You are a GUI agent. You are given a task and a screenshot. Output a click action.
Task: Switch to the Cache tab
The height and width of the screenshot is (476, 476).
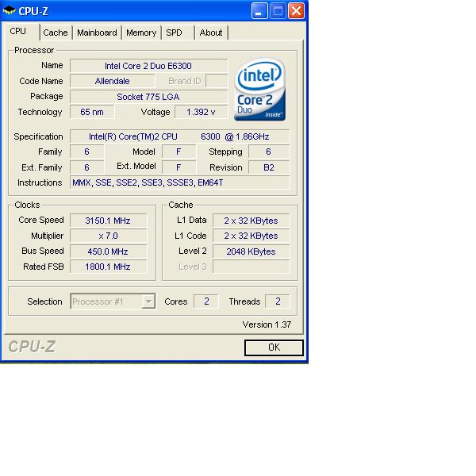(x=56, y=33)
